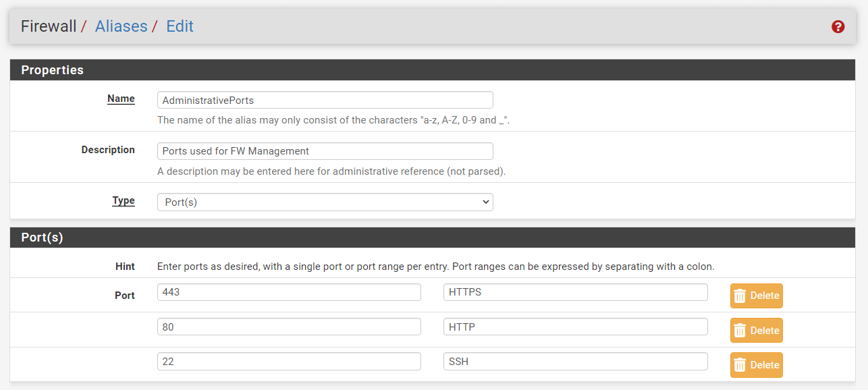Click the underlined Type label

click(x=124, y=200)
